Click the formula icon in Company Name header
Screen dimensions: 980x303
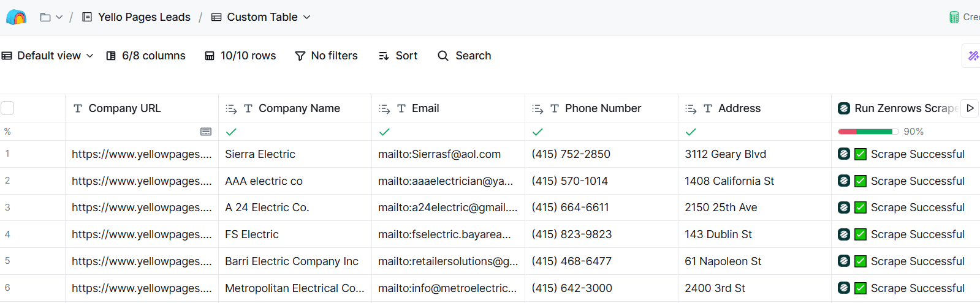(231, 109)
